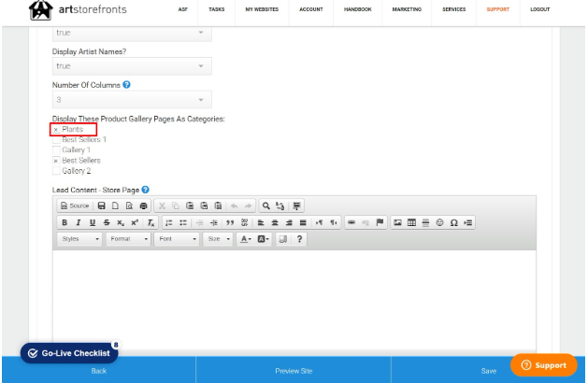588x383 pixels.
Task: Click the editor Print icon
Action: click(x=143, y=206)
